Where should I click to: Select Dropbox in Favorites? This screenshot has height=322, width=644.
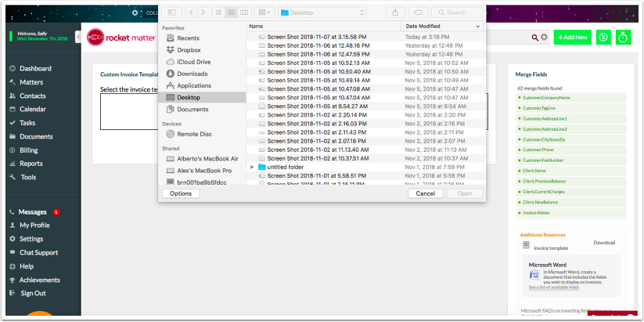tap(189, 50)
